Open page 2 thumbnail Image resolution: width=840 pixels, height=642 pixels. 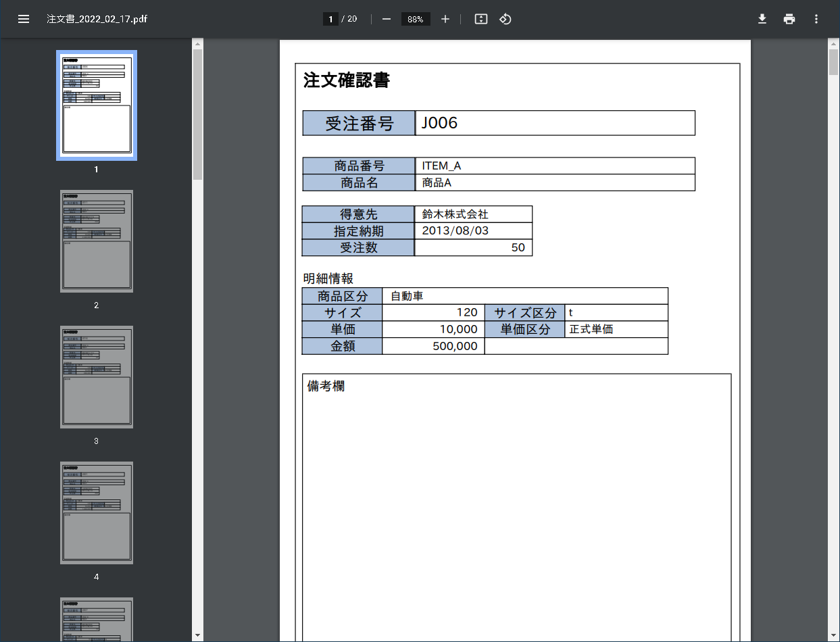[97, 241]
